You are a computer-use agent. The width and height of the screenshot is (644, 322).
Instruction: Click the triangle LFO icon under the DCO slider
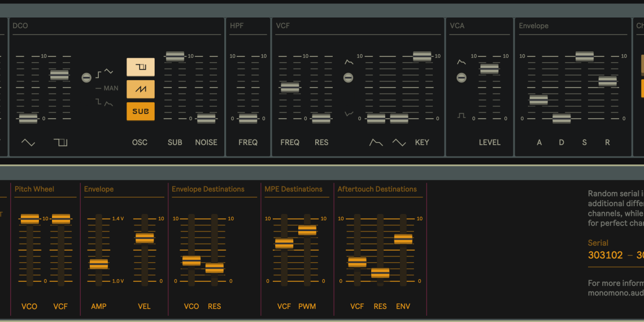(x=28, y=142)
